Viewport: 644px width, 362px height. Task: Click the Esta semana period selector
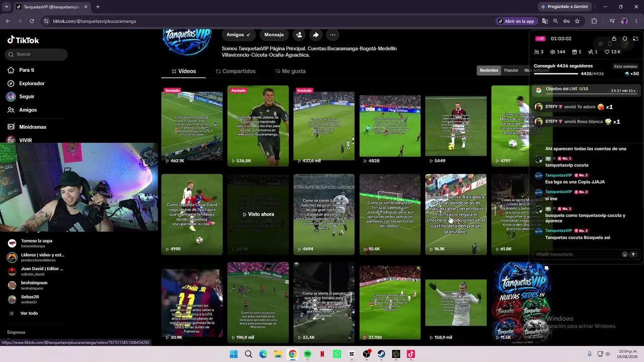625,66
